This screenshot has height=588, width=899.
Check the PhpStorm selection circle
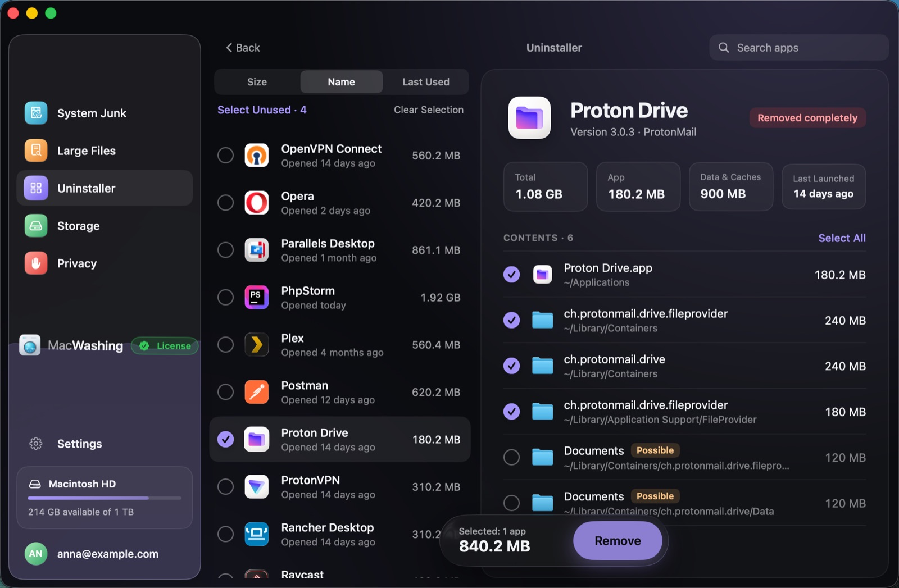tap(225, 297)
